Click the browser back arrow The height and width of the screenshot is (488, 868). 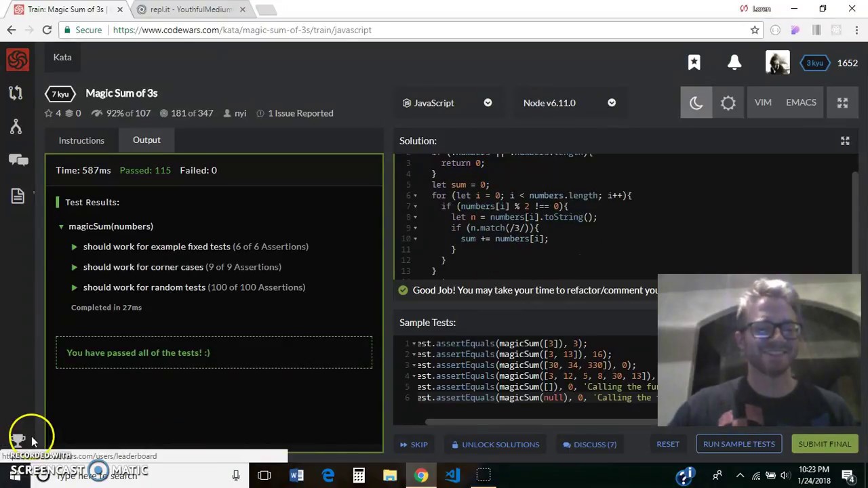(11, 30)
